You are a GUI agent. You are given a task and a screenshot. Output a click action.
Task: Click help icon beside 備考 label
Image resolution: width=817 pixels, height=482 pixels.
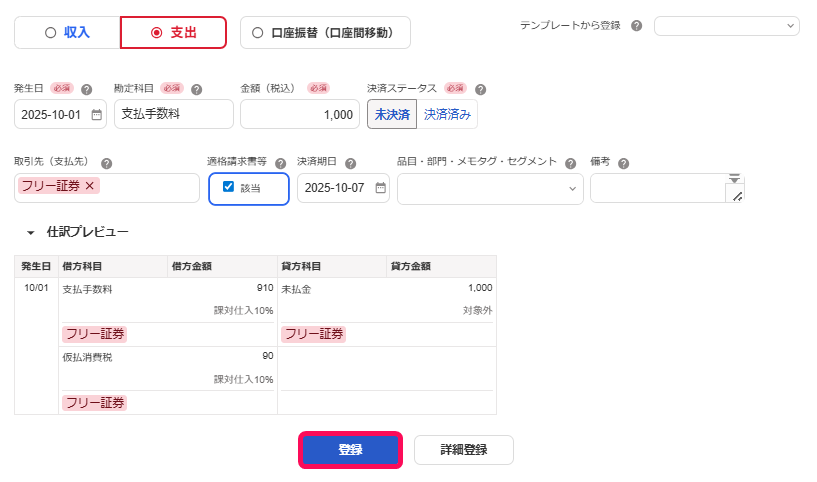pyautogui.click(x=623, y=163)
